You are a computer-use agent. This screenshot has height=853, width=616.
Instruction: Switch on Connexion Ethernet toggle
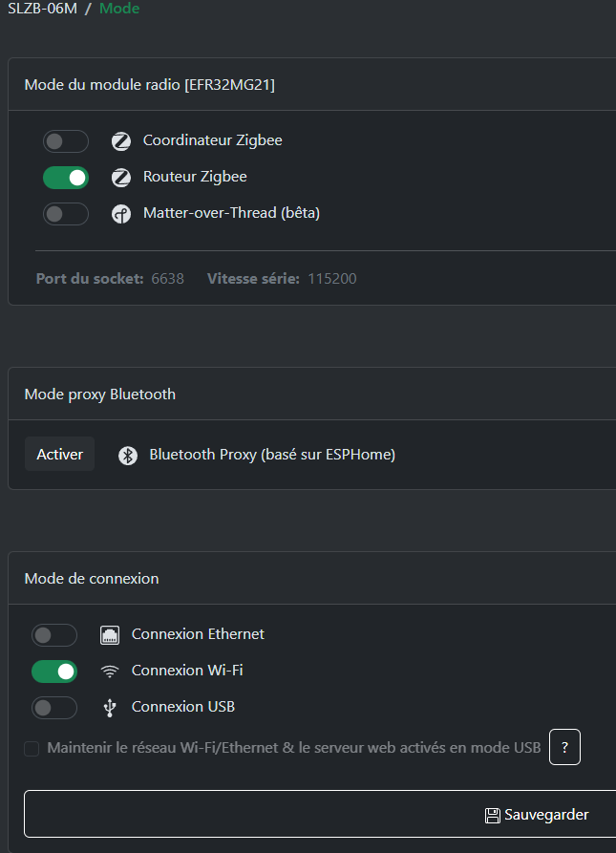click(x=54, y=635)
